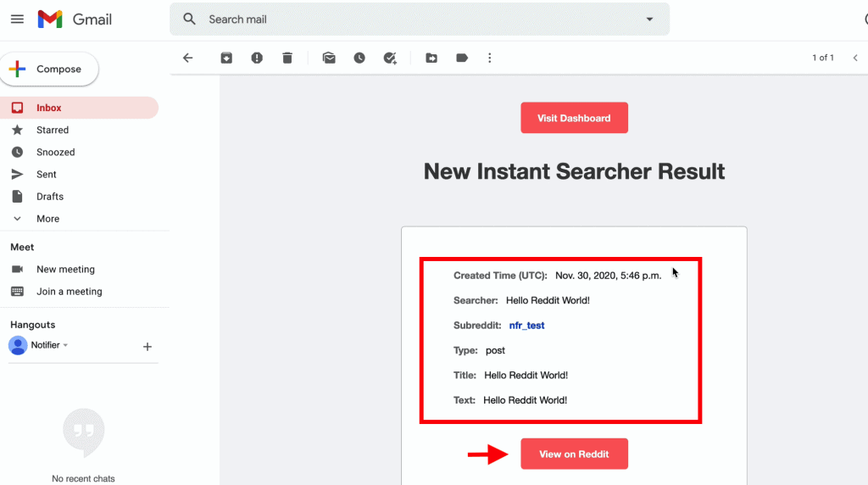Open the more options three-dot menu

(489, 58)
